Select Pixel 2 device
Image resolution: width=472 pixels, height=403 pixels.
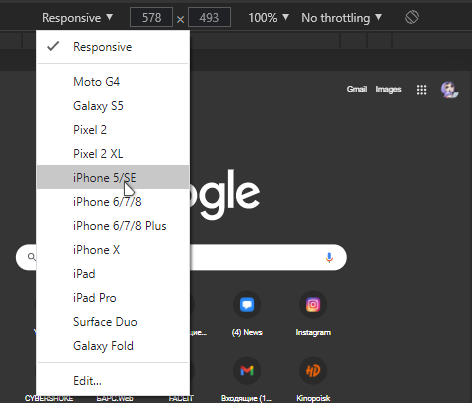point(113,130)
